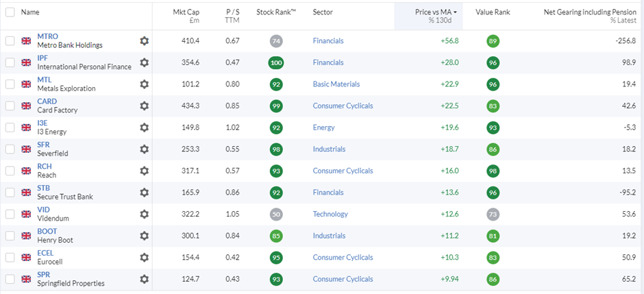Open settings gear for Metro Bank Holdings

click(144, 40)
